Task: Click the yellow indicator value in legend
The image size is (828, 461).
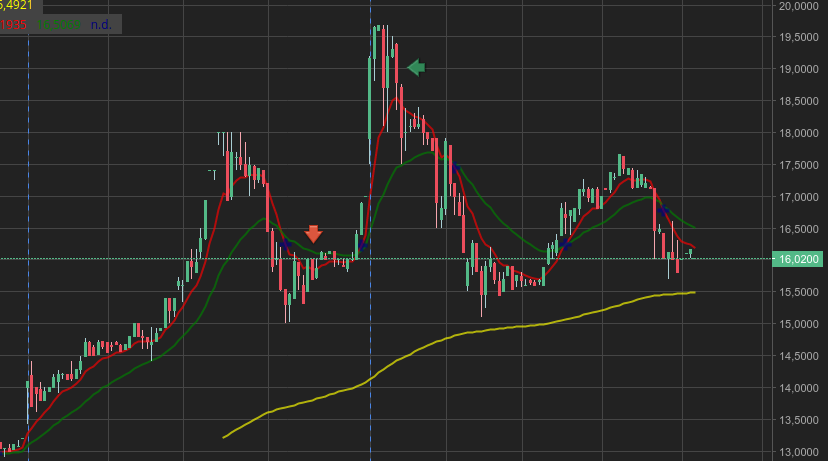Action: point(14,5)
